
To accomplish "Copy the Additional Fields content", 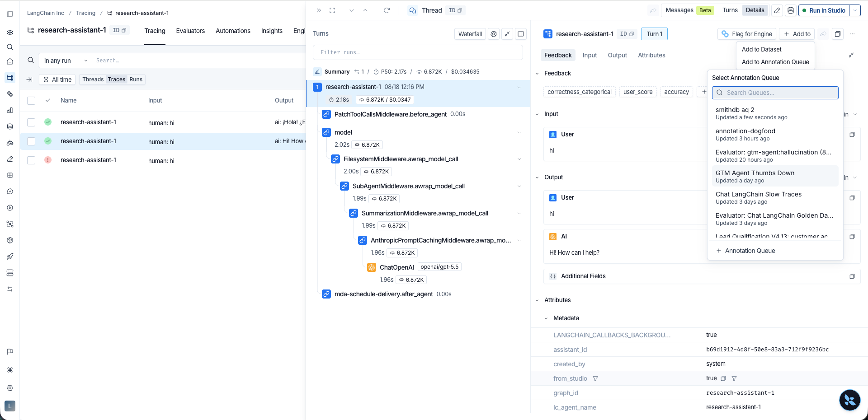I will coord(852,276).
